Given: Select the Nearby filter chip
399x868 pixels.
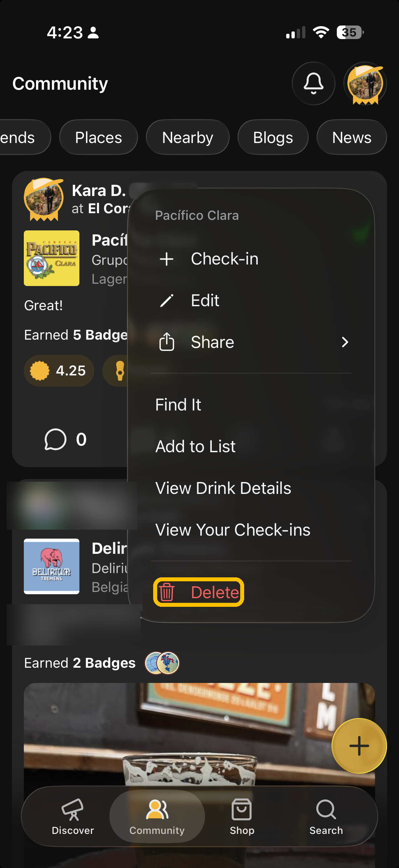Looking at the screenshot, I should tap(188, 137).
